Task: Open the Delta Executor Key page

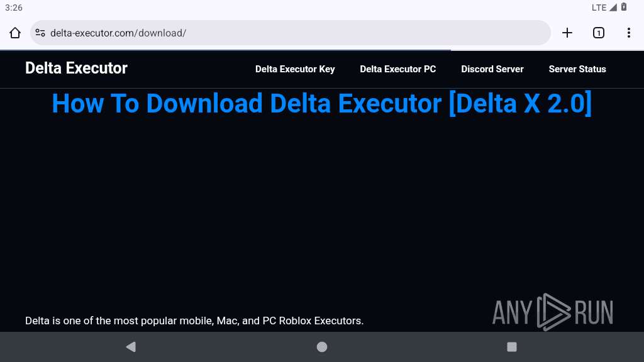Action: click(x=295, y=69)
